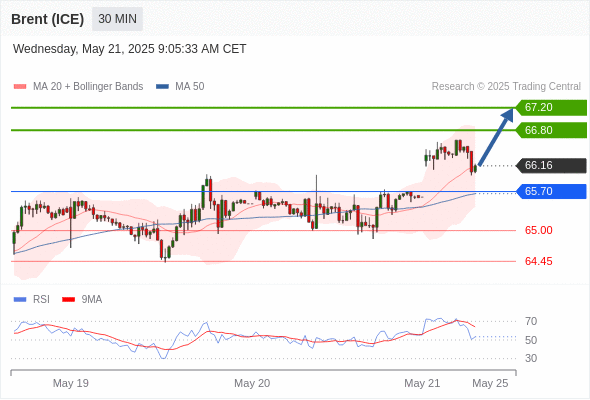This screenshot has width=590, height=400.
Task: Click the blue MA 50 legend swatch
Action: coord(162,87)
